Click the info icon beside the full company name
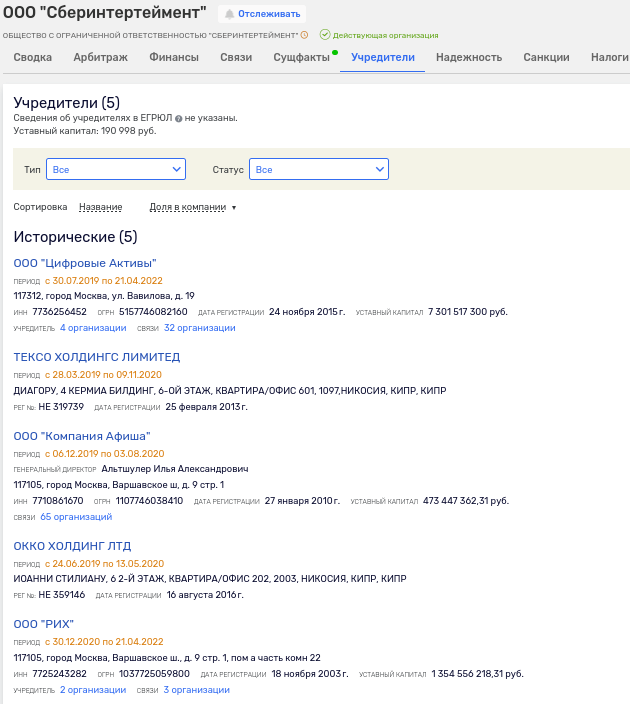The image size is (630, 704). coord(304,35)
